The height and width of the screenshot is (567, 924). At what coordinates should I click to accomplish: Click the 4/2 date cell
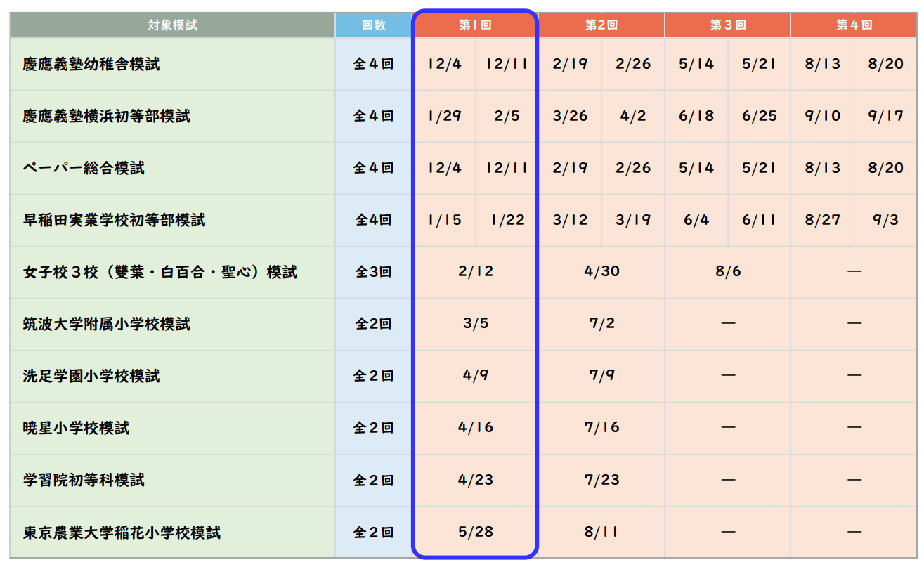click(x=633, y=116)
